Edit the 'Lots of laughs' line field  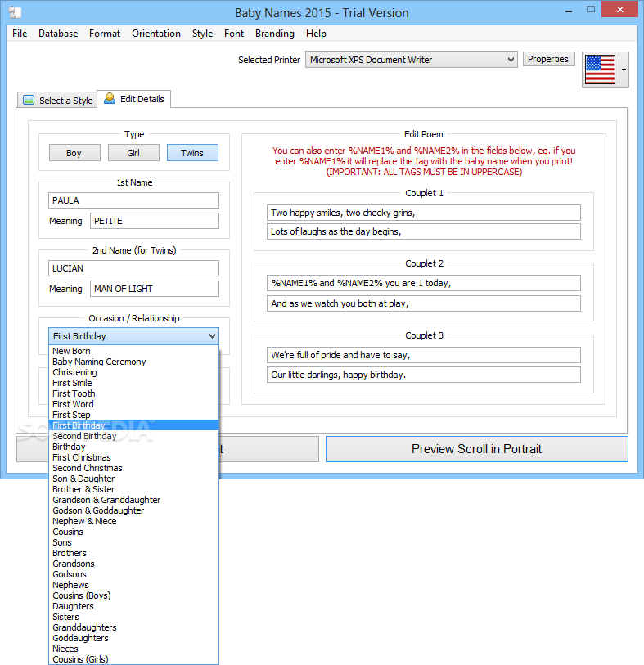pyautogui.click(x=423, y=231)
